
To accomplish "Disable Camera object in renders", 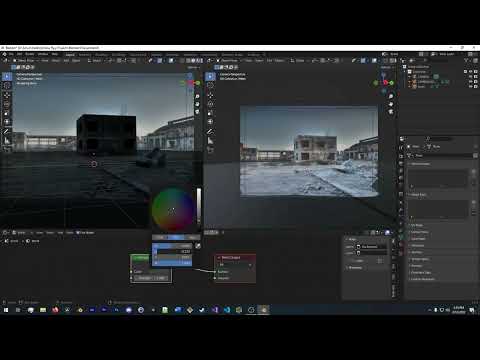I will 476,77.
